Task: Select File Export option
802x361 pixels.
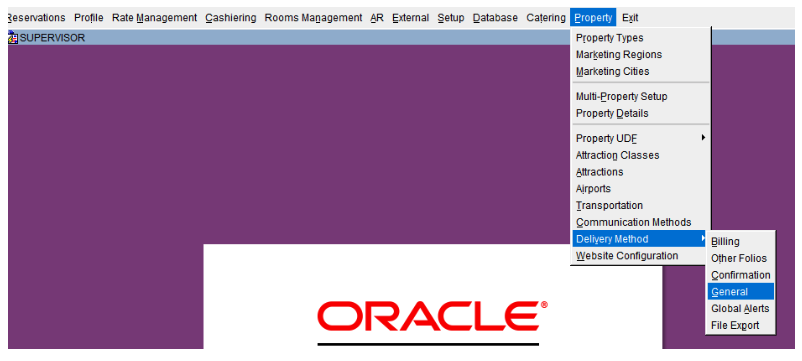Action: pyautogui.click(x=735, y=325)
